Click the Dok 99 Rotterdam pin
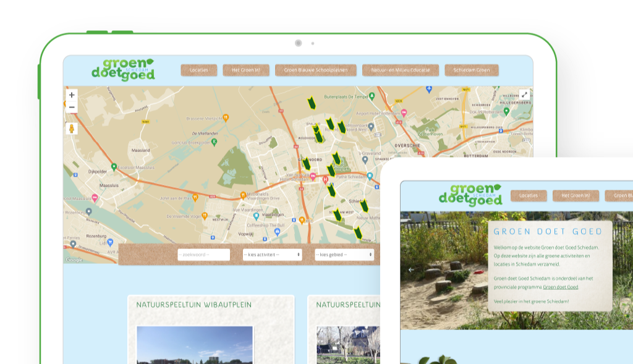633x364 pixels. pos(507,111)
